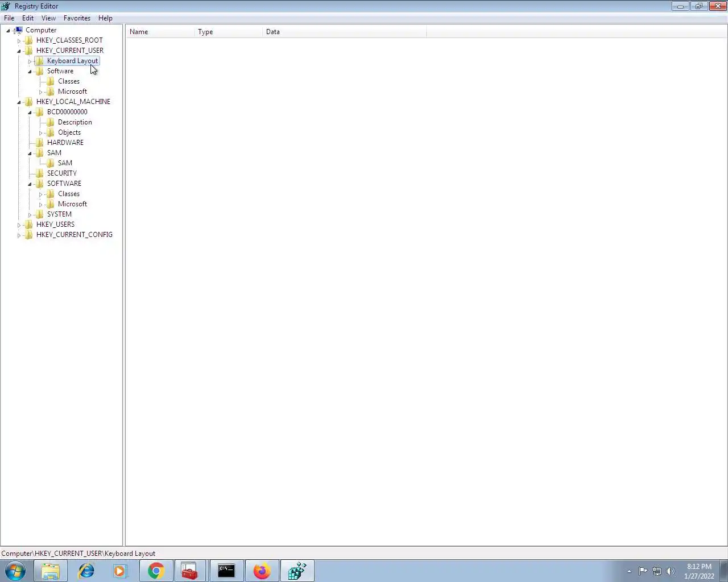Click HKEY_USERS folder icon
This screenshot has width=728, height=582.
29,225
